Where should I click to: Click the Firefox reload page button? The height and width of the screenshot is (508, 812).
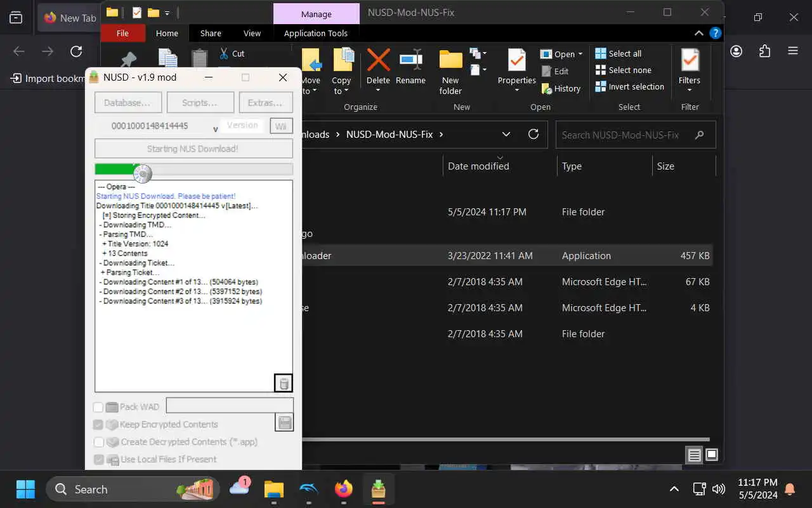[x=76, y=51]
